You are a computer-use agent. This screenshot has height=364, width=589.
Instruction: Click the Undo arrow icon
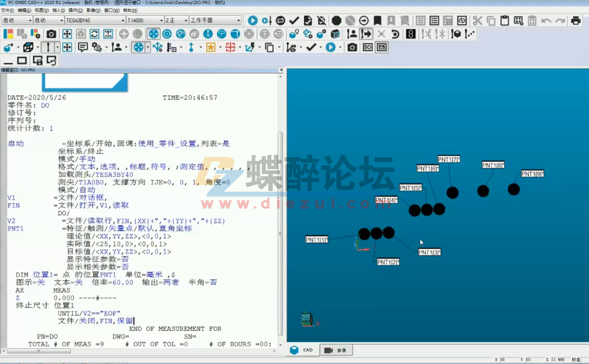(x=546, y=20)
